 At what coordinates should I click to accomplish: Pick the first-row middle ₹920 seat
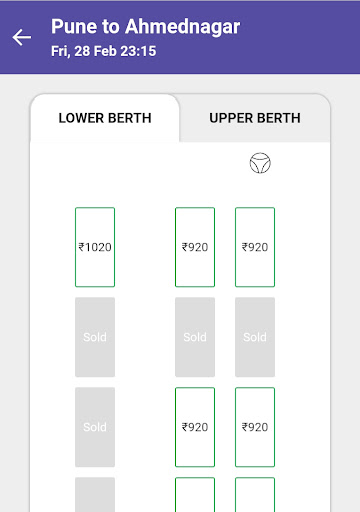tap(195, 247)
